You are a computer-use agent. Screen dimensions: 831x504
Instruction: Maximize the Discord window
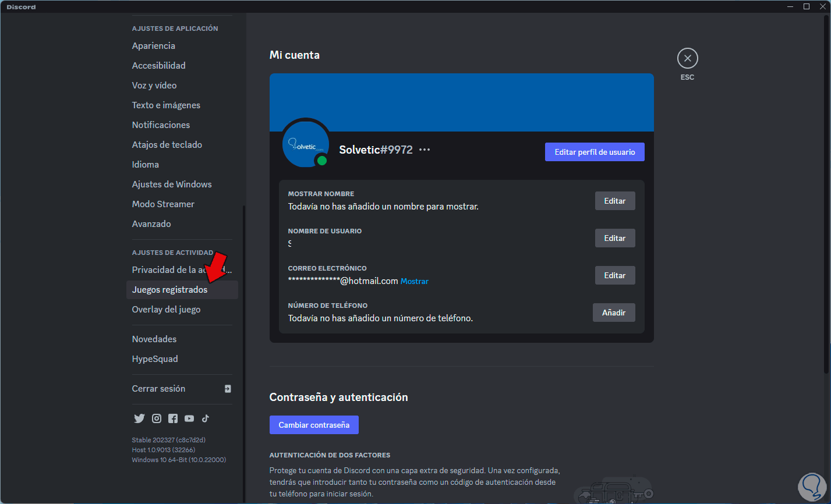coord(807,6)
